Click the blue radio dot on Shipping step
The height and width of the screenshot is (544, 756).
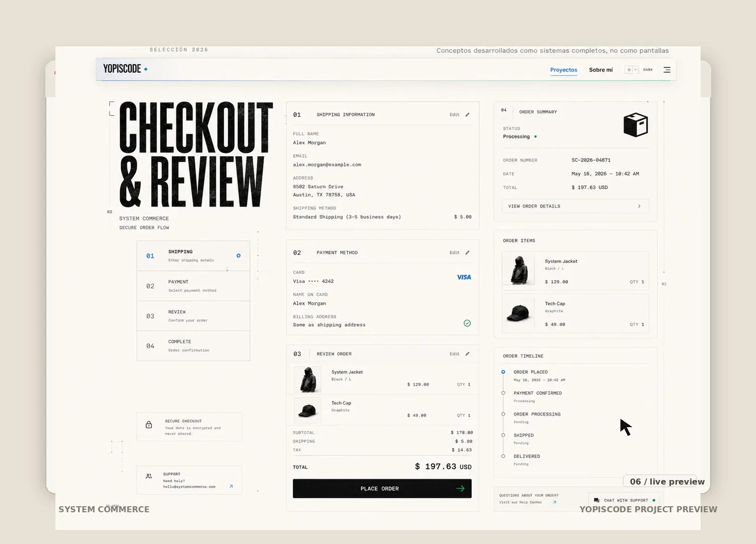(238, 256)
